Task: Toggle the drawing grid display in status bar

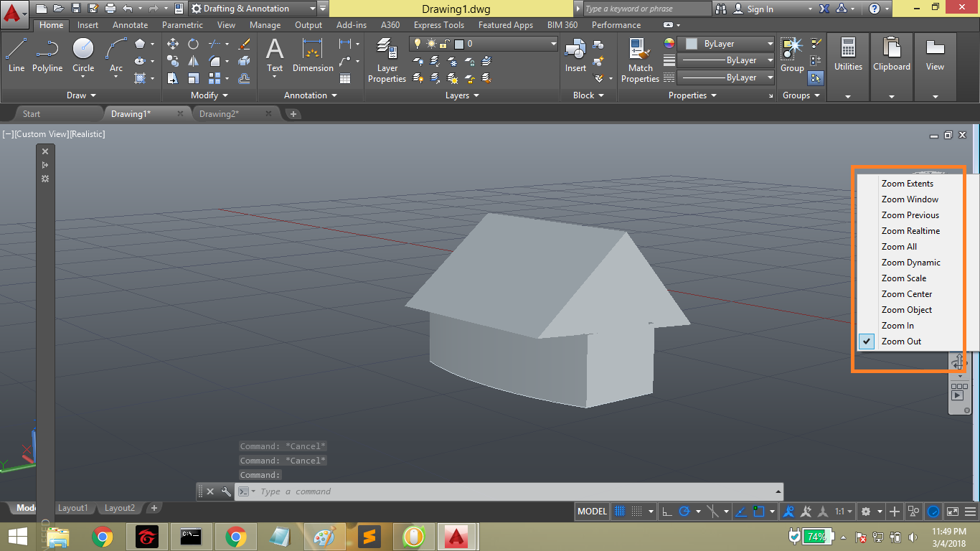Action: pos(620,512)
